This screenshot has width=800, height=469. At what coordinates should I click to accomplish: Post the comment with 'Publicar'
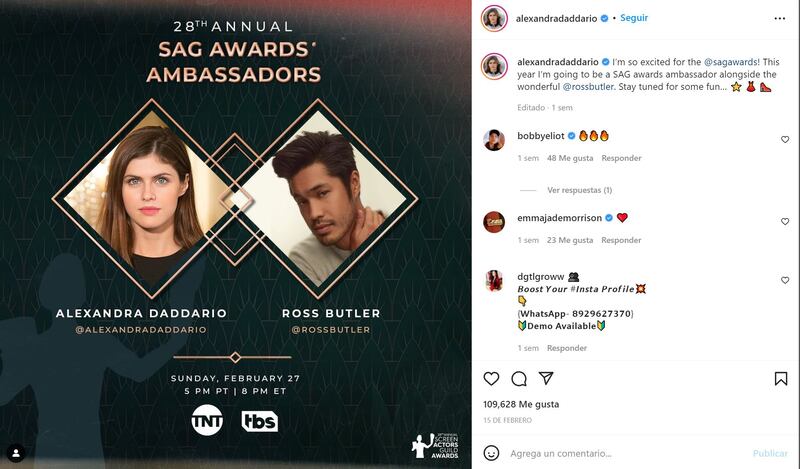(770, 453)
